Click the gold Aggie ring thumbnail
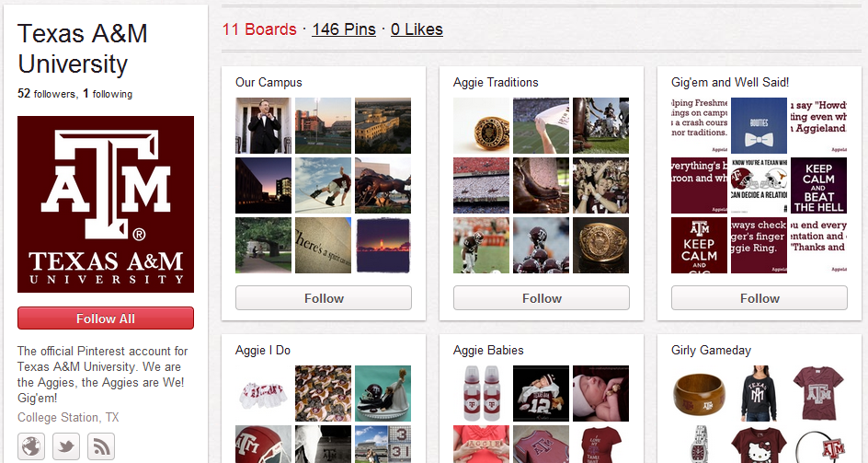This screenshot has width=868, height=463. (481, 126)
